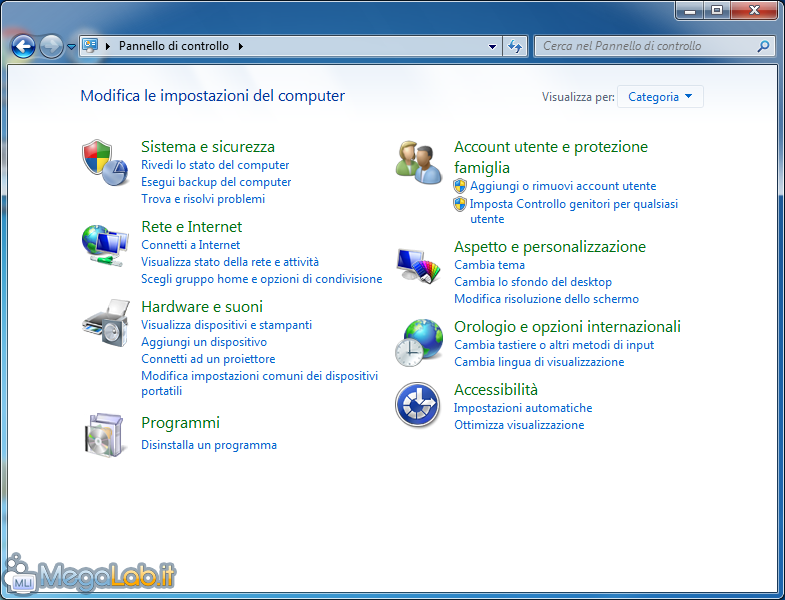This screenshot has width=785, height=600.
Task: Open Visualizza stato della rete e attività
Action: pyautogui.click(x=230, y=262)
